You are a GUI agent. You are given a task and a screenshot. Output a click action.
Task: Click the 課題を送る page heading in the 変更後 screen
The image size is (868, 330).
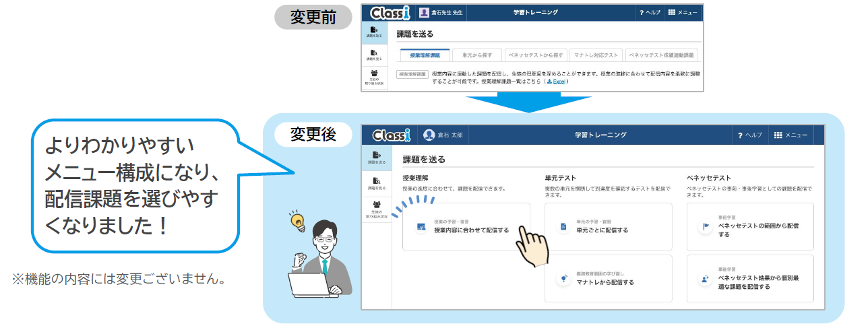(424, 160)
